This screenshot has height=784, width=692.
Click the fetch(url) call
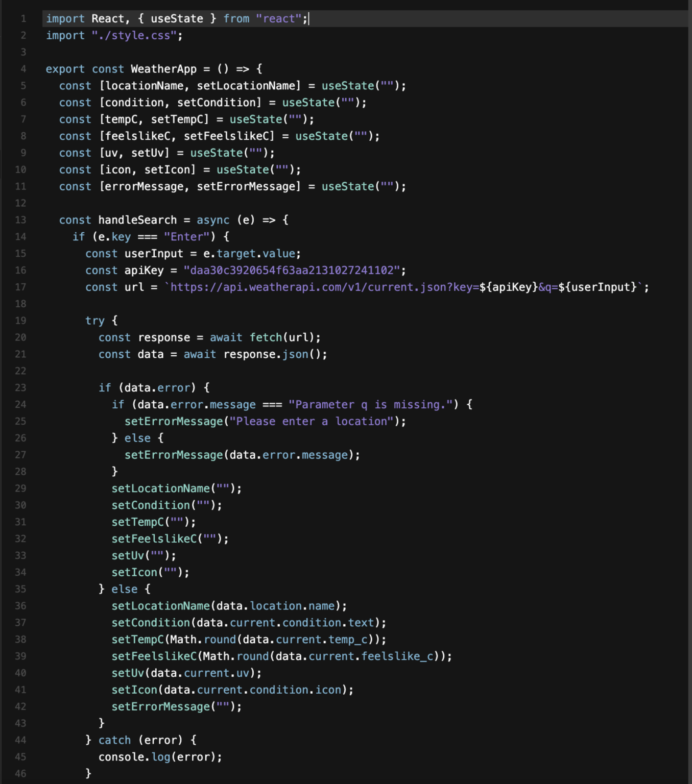(x=281, y=337)
